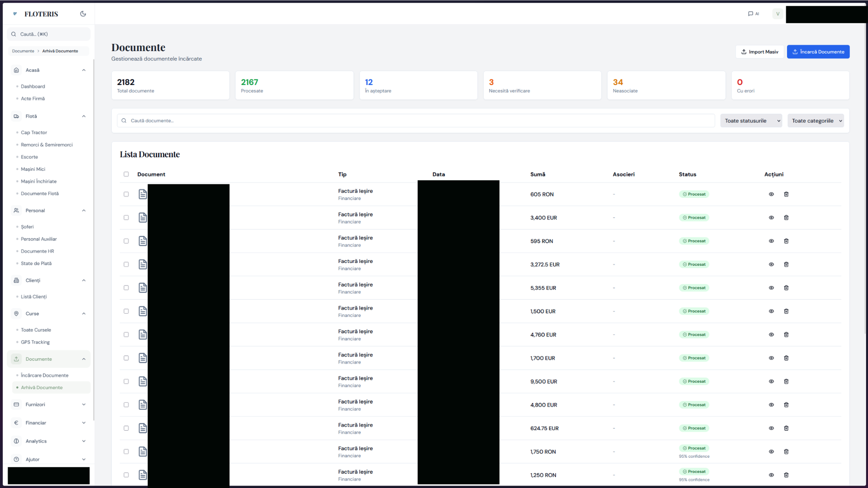Screen dimensions: 868x488
Task: Click search magnifier in sidebar
Action: [x=14, y=34]
